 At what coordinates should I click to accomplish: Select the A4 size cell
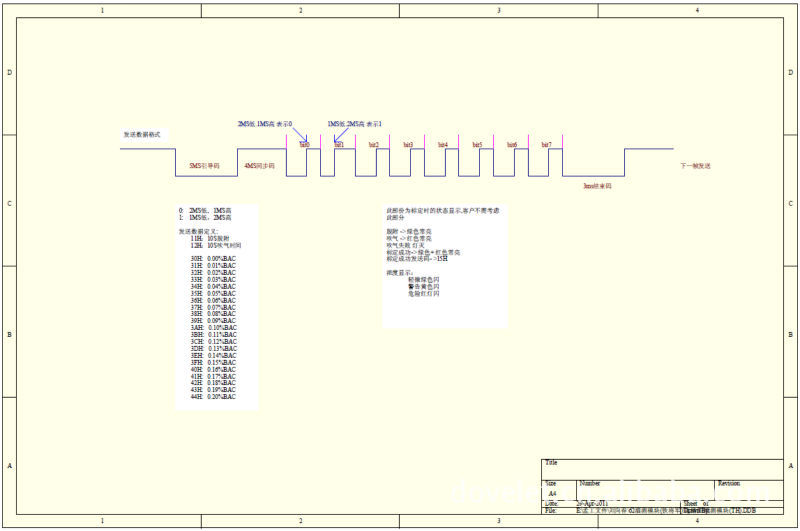coord(552,493)
